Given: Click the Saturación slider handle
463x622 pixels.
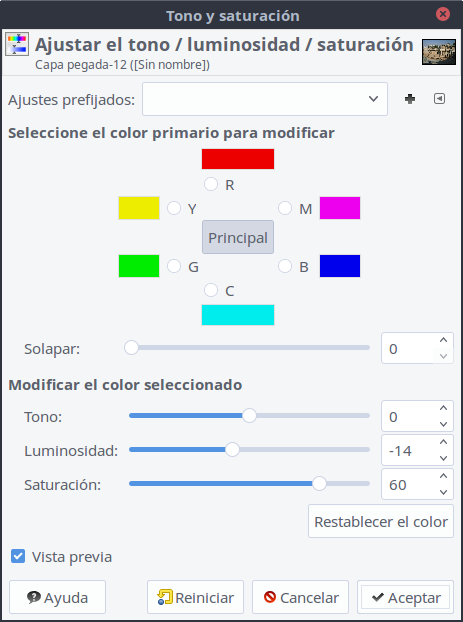Looking at the screenshot, I should pos(319,484).
